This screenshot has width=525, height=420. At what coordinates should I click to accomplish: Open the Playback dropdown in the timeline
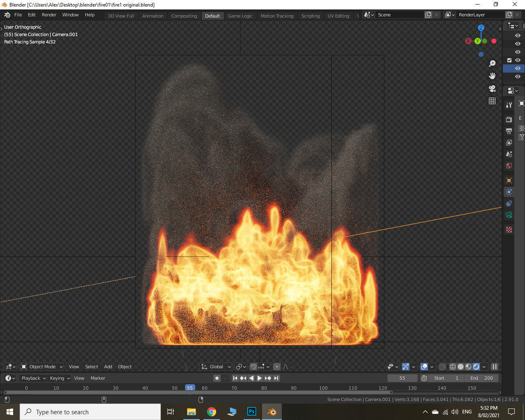(x=33, y=378)
